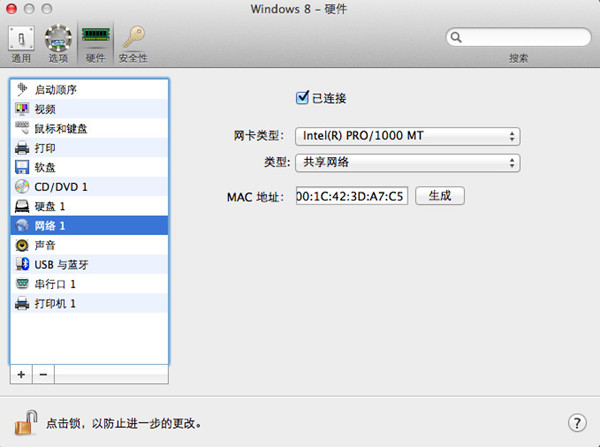Select the 软盘 floppy disk icon
Image resolution: width=600 pixels, height=447 pixels.
coord(22,167)
